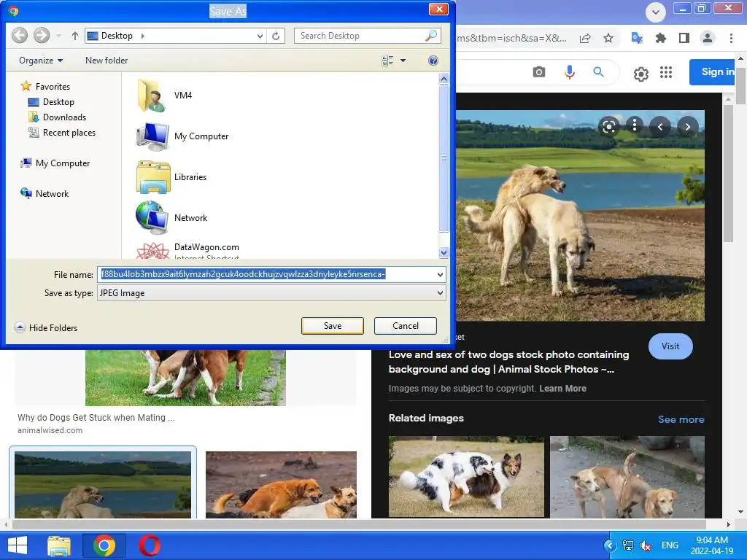The height and width of the screenshot is (560, 747).
Task: Select DataWagon.com internet shortcut
Action: pos(188,250)
